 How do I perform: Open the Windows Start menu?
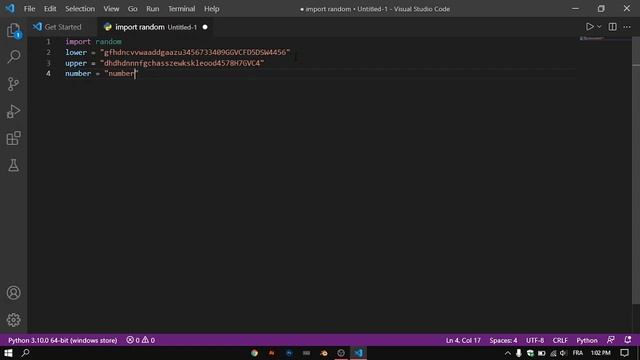point(8,353)
